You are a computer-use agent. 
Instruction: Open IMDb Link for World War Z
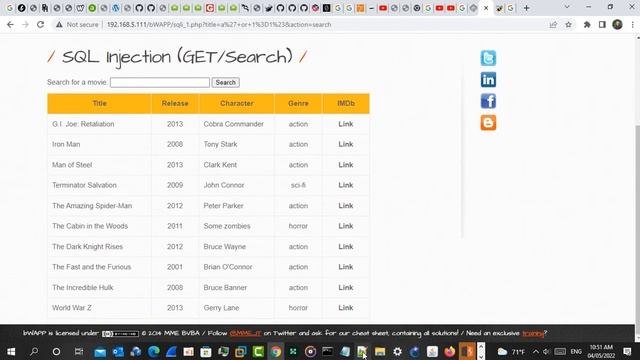pyautogui.click(x=345, y=308)
